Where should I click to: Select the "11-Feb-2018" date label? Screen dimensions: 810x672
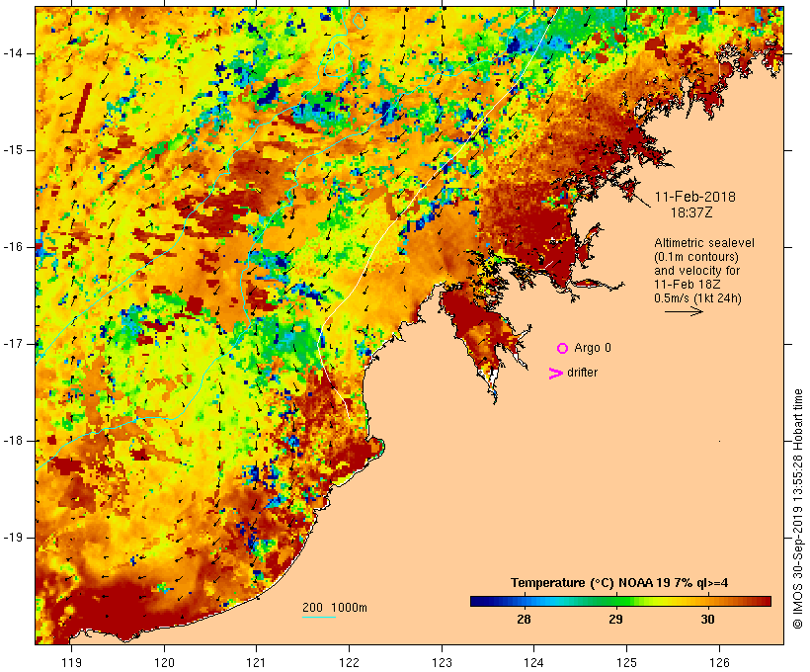click(694, 197)
